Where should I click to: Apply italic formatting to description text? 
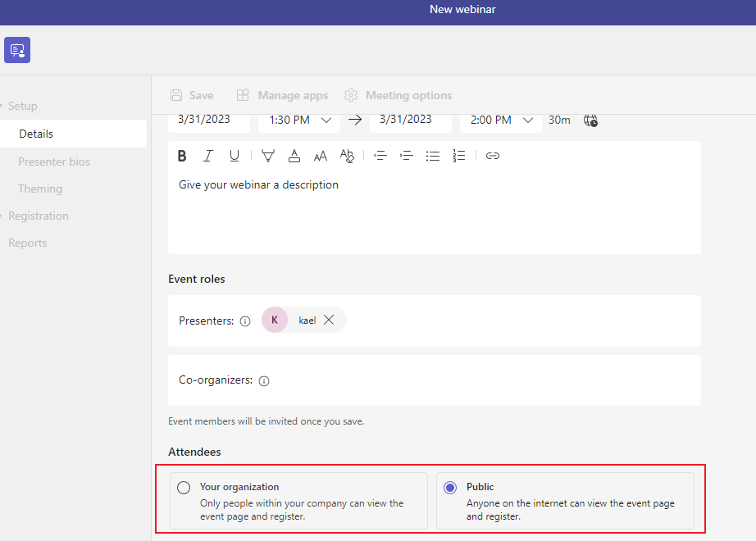[x=208, y=156]
